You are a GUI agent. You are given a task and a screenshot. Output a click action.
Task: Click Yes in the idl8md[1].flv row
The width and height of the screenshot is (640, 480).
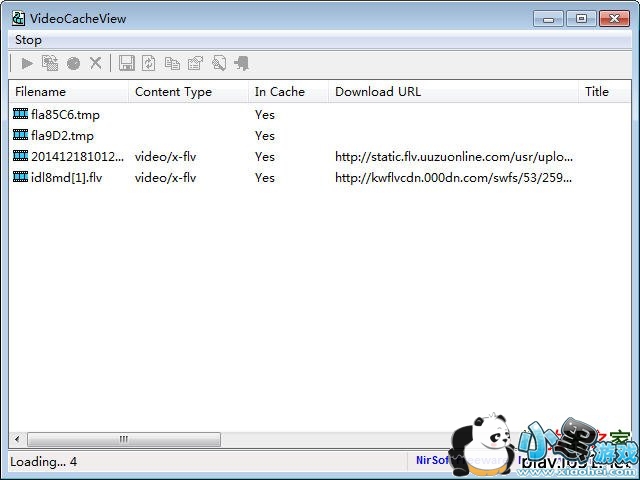264,178
